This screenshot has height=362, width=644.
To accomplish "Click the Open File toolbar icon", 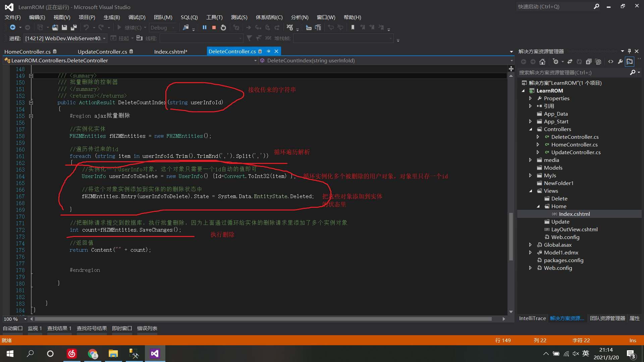I will [x=55, y=27].
